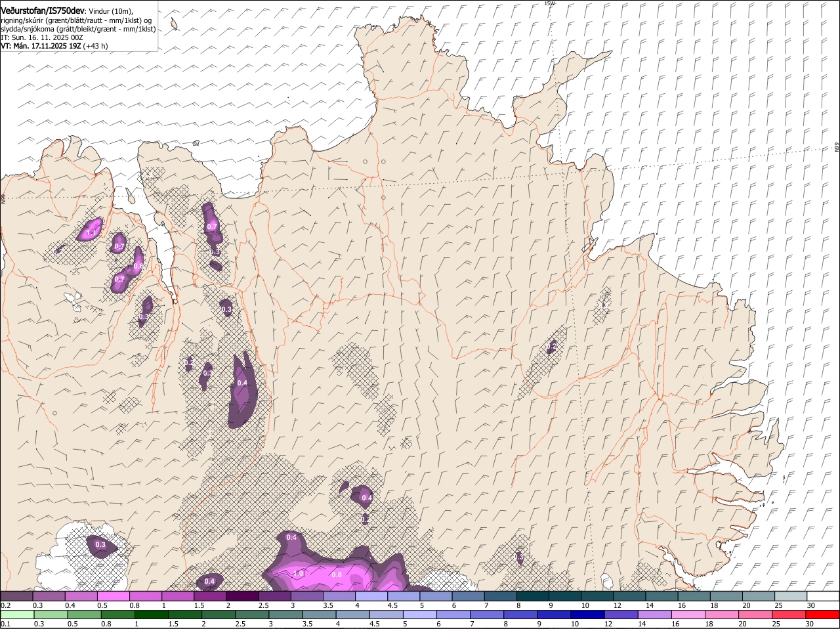Click the 0.2 value in the eastern highlands cell

tap(552, 346)
